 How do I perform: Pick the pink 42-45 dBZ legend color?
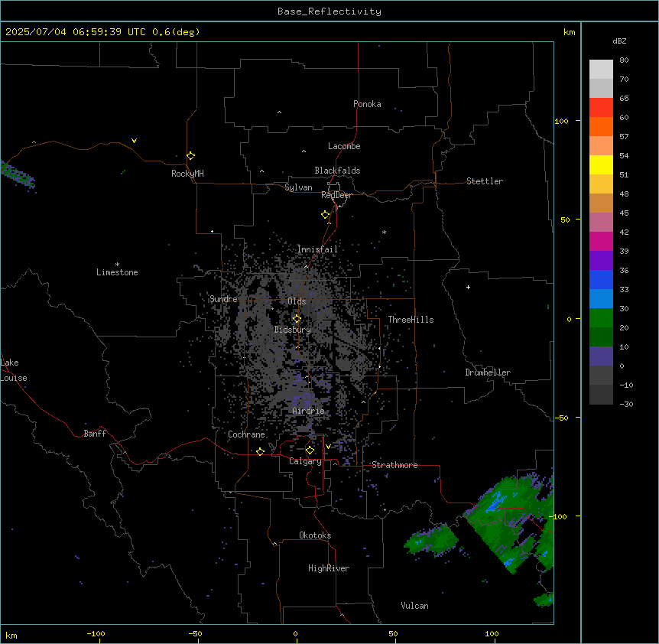point(601,222)
